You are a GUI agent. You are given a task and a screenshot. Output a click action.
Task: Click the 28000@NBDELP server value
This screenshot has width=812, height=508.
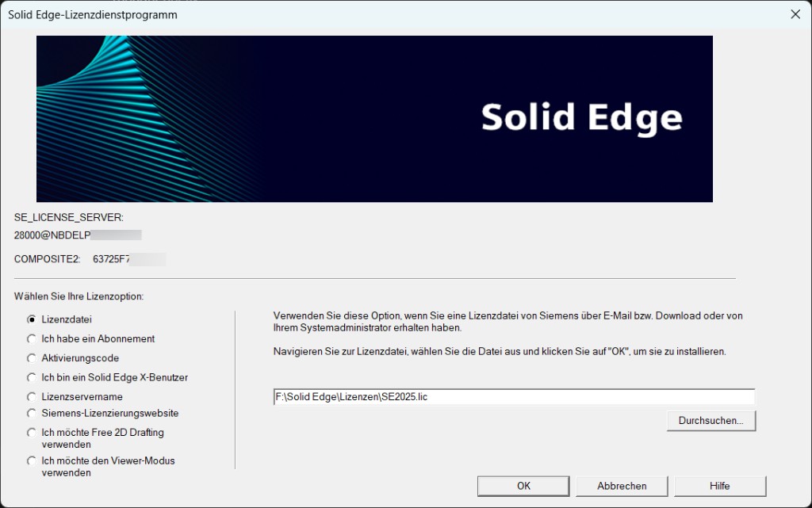[x=52, y=235]
